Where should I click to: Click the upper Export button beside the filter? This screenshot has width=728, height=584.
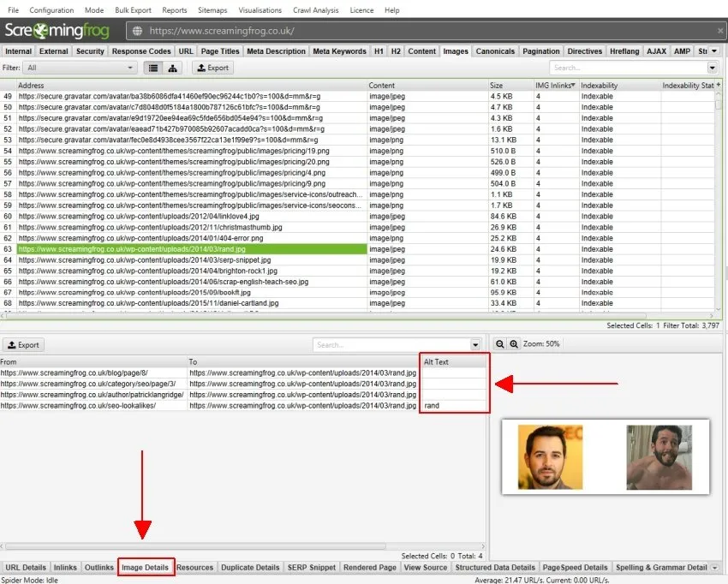tap(212, 68)
